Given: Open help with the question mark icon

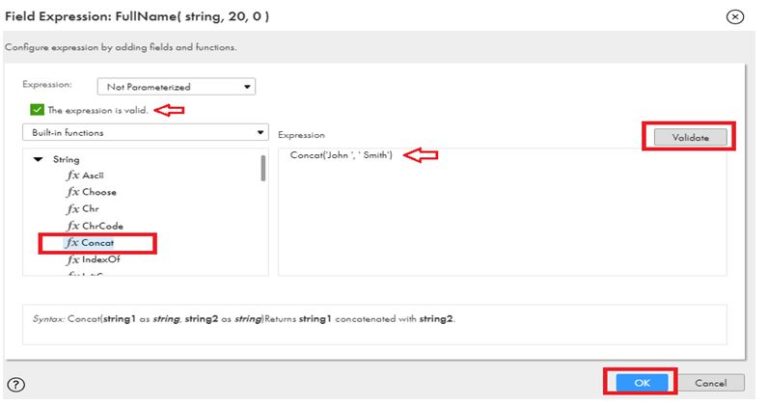Looking at the screenshot, I should click(15, 385).
